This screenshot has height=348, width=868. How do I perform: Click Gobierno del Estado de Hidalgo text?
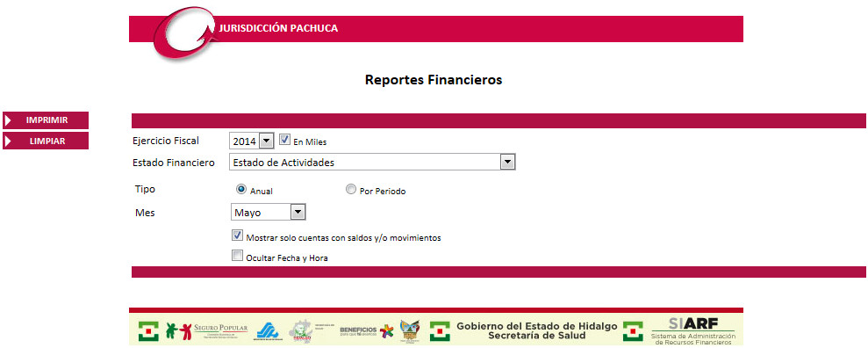(536, 326)
